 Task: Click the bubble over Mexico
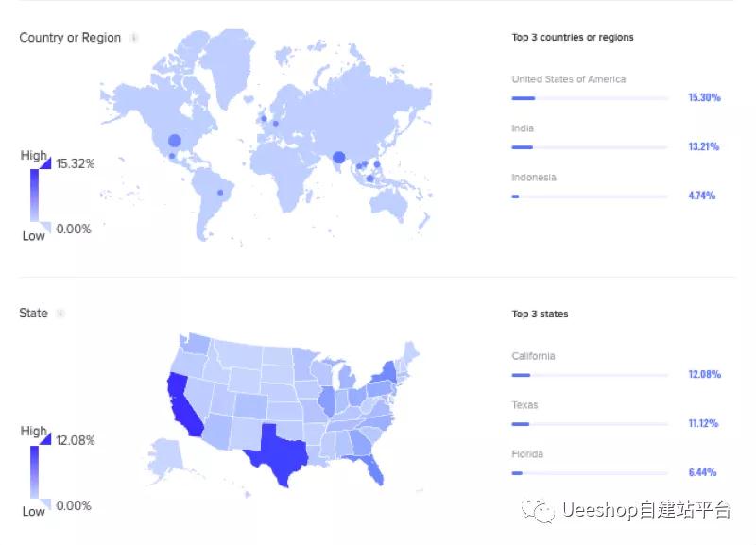[172, 156]
